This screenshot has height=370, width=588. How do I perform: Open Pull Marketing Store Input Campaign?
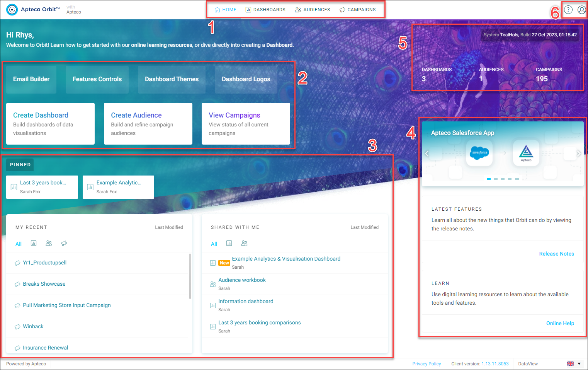tap(67, 305)
